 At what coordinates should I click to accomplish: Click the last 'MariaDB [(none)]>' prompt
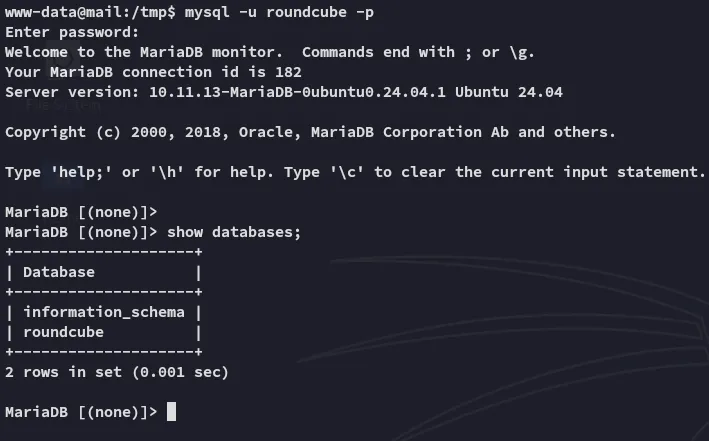point(81,412)
